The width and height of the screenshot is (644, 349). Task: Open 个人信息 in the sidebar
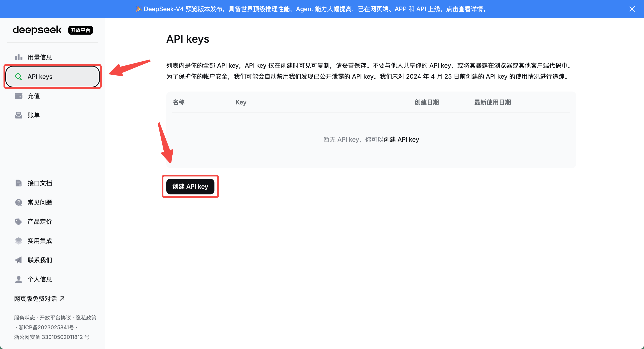[x=53, y=279]
